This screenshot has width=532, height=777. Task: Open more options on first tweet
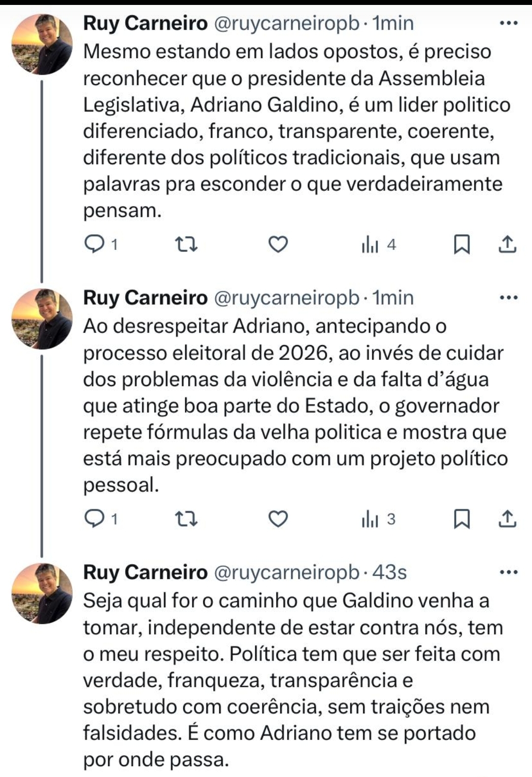[x=508, y=23]
